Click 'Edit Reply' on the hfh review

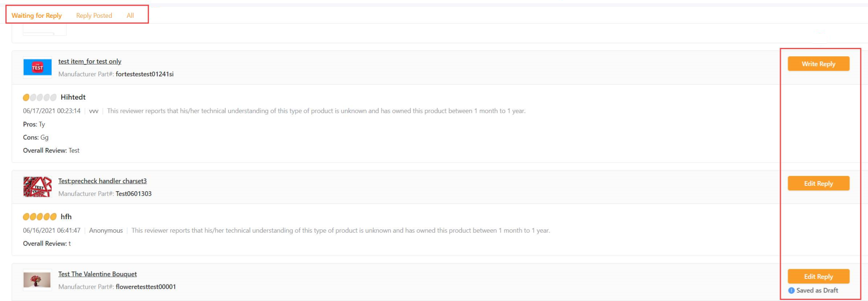(x=818, y=183)
